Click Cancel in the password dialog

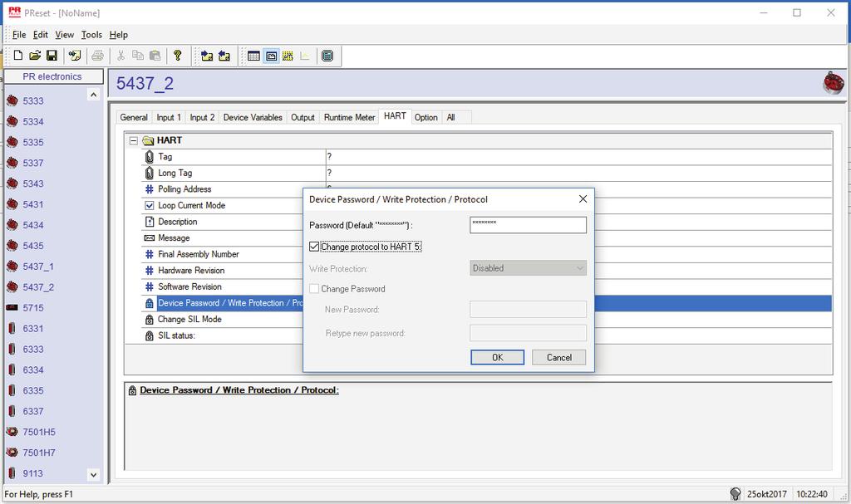tap(559, 358)
